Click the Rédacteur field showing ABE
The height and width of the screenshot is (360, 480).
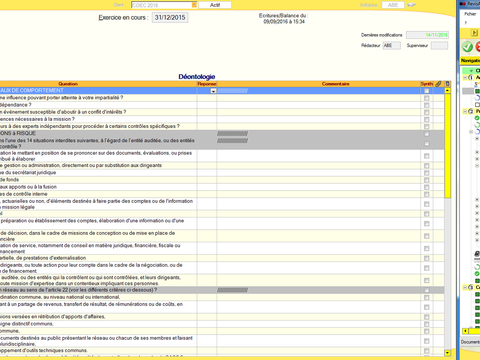click(x=391, y=46)
